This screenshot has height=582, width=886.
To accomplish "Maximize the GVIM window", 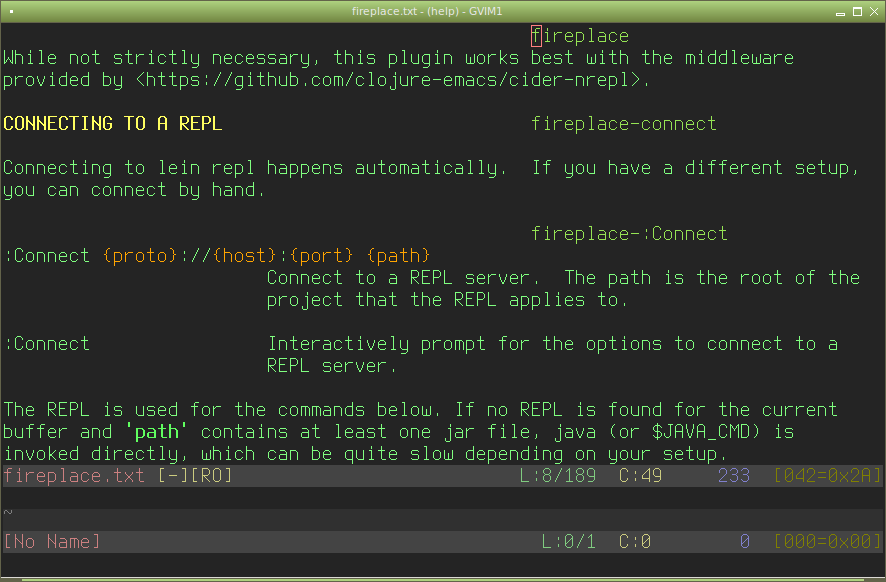I will [x=857, y=11].
